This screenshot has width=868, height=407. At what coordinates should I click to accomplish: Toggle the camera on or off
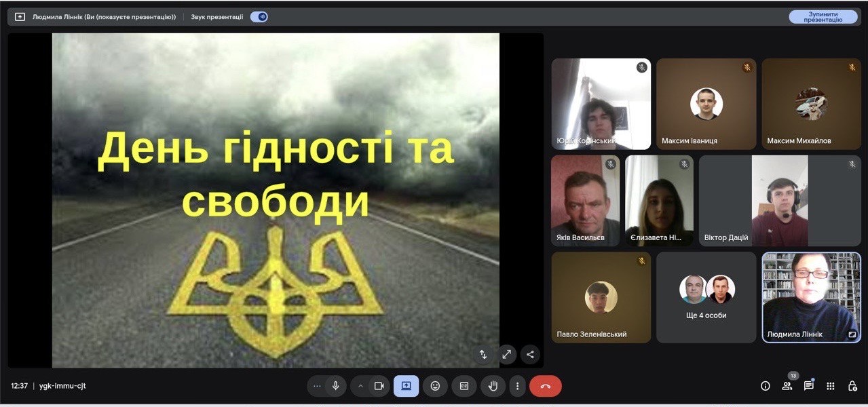tap(379, 386)
